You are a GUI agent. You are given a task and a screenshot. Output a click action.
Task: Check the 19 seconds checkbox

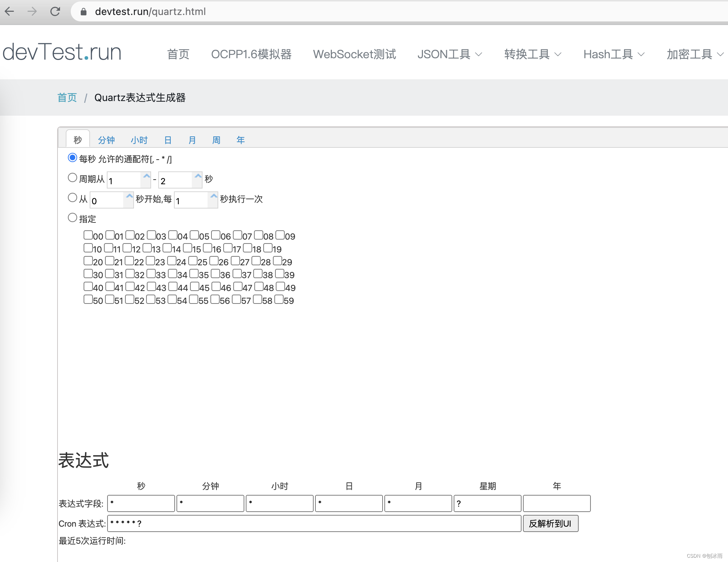point(268,248)
